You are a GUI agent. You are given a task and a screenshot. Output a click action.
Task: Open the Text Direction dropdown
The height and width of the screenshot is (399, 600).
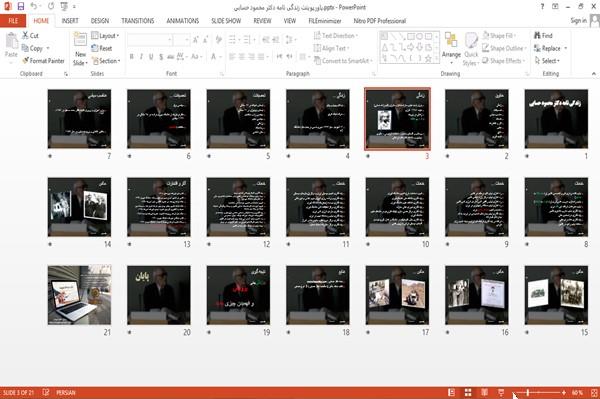pos(336,36)
